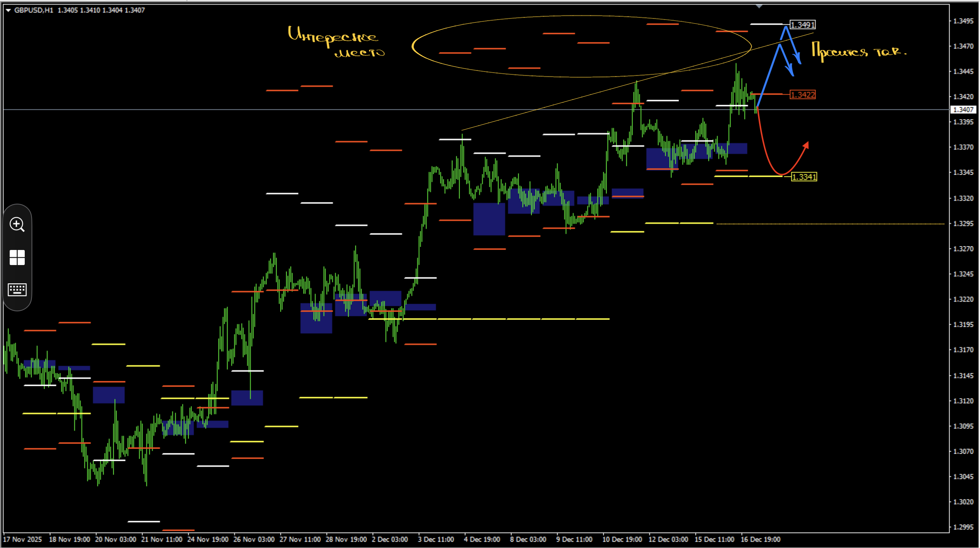Click the magnifier zoom-in icon
The width and height of the screenshot is (980, 548).
coord(17,225)
